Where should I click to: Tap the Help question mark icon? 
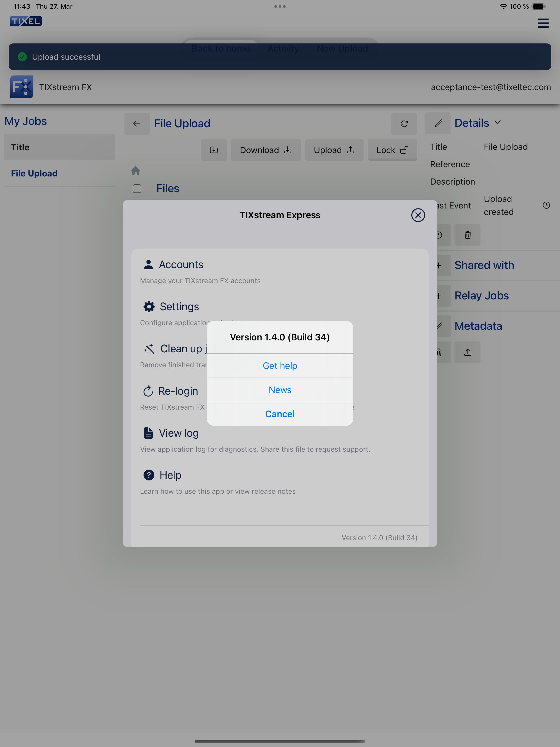click(149, 475)
